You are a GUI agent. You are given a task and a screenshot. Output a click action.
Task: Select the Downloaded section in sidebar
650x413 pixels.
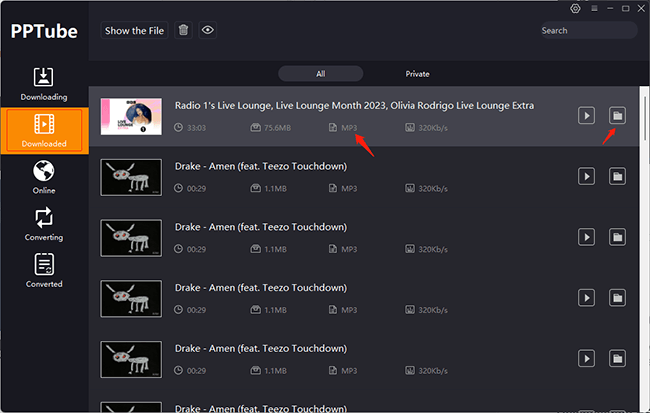click(44, 131)
